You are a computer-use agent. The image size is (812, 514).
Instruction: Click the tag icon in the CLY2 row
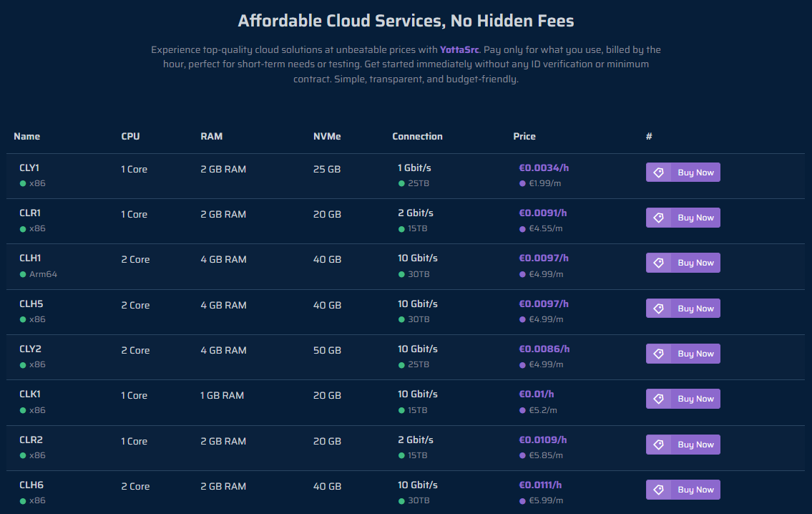click(x=658, y=354)
